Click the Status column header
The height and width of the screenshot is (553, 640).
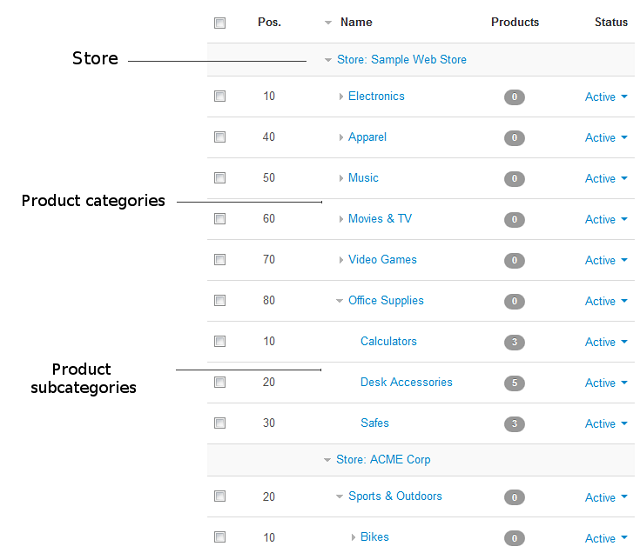(611, 22)
